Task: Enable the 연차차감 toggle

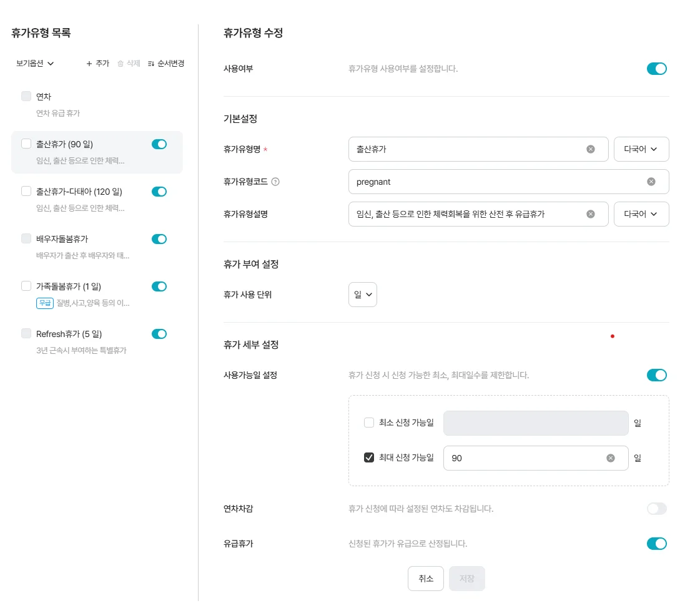Action: coord(656,509)
